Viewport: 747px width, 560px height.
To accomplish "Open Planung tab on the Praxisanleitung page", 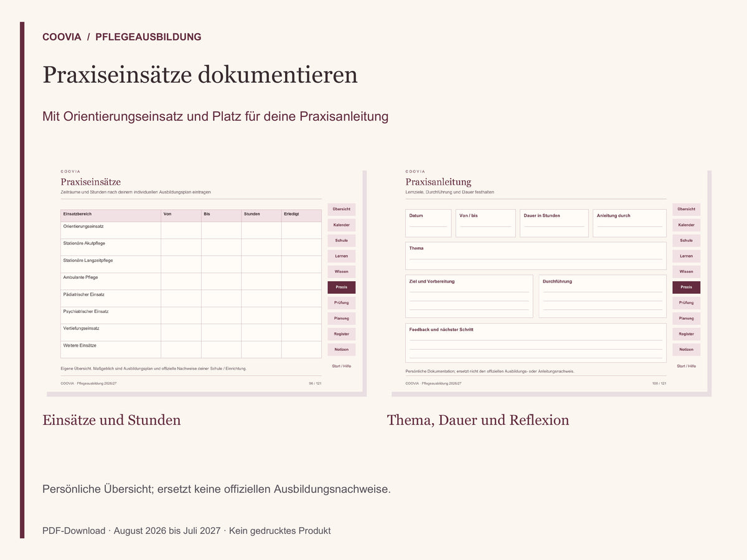I will pyautogui.click(x=686, y=318).
